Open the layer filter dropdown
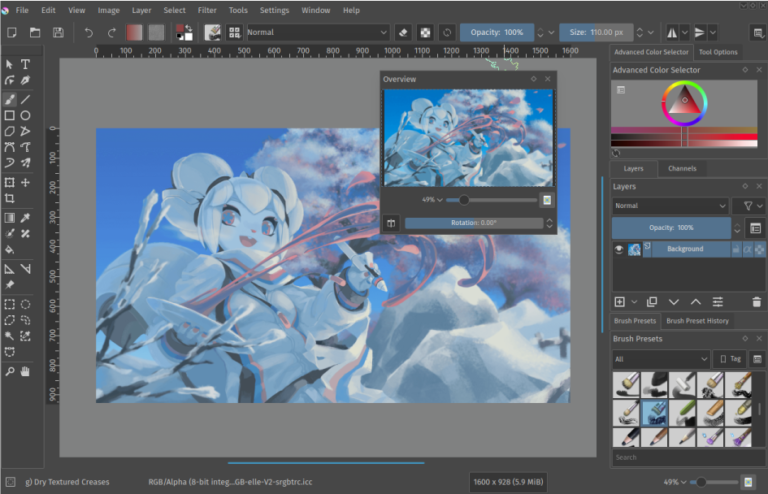 (x=749, y=206)
